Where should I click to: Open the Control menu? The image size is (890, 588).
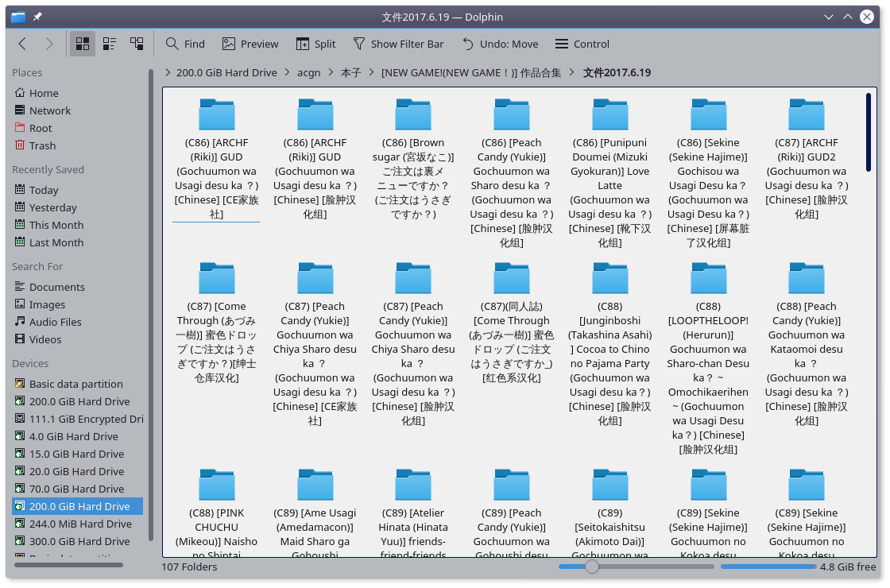pyautogui.click(x=582, y=44)
